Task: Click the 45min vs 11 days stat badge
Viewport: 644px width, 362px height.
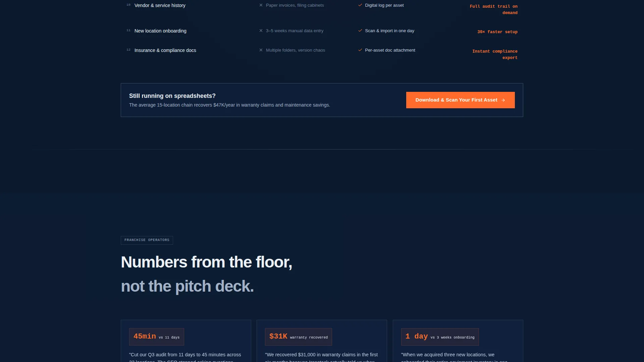Action: (157, 337)
